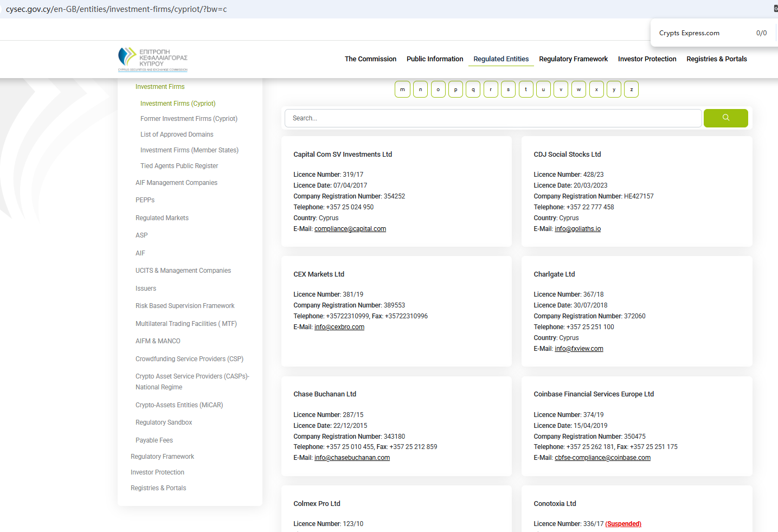Open AIF Management Companies sidebar item
Screen dimensions: 778x532
[176, 183]
